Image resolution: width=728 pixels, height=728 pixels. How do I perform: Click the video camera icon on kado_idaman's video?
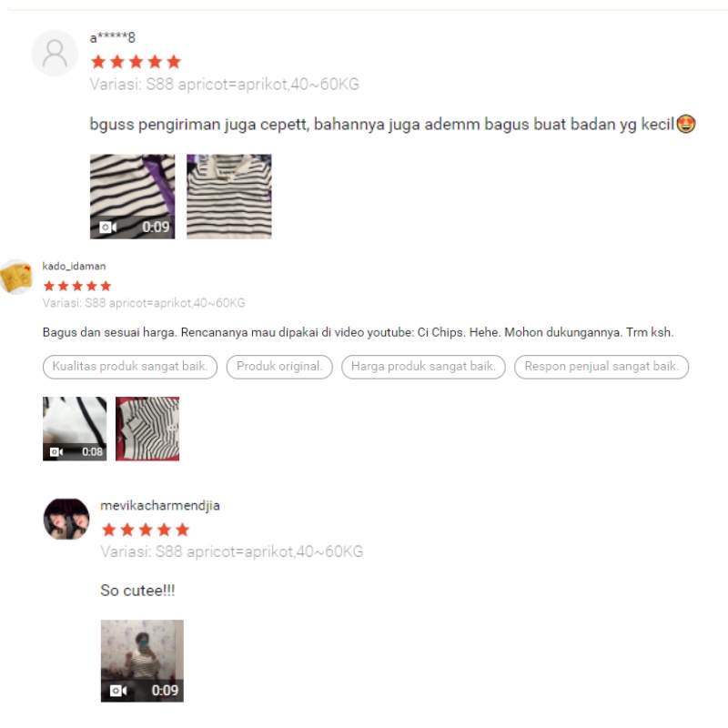coord(56,451)
